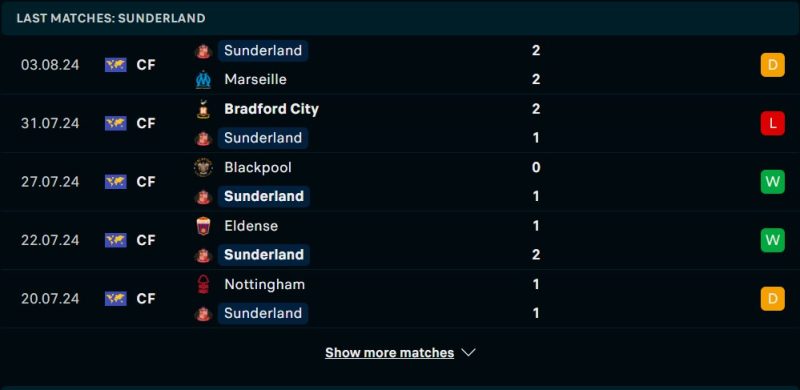Image resolution: width=800 pixels, height=390 pixels.
Task: Click the D badge for the Nottingham match
Action: click(x=772, y=299)
